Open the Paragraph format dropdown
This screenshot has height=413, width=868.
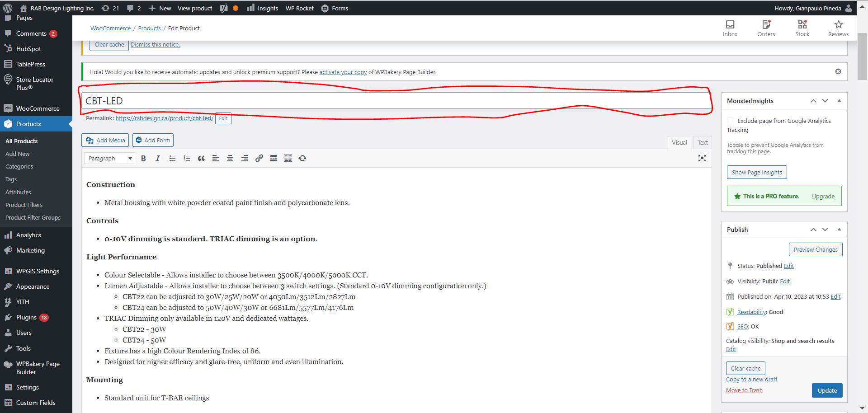point(109,159)
